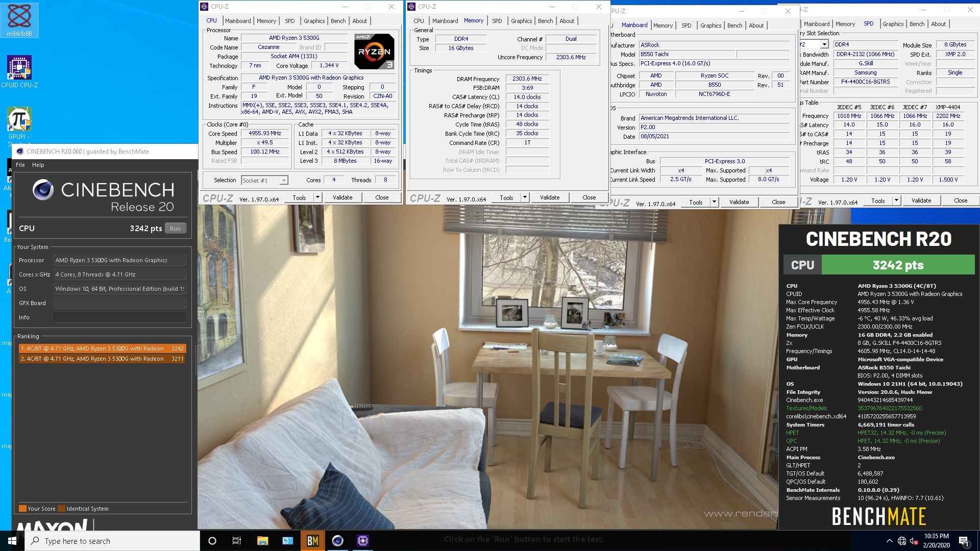This screenshot has width=980, height=551.
Task: Click the Memory CPU-Z window title icon
Action: click(x=411, y=7)
